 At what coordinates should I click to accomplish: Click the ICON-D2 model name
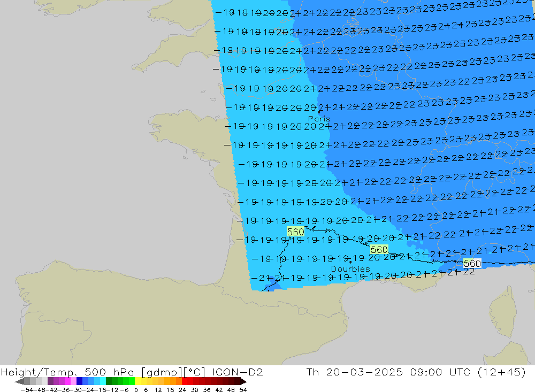pos(238,372)
